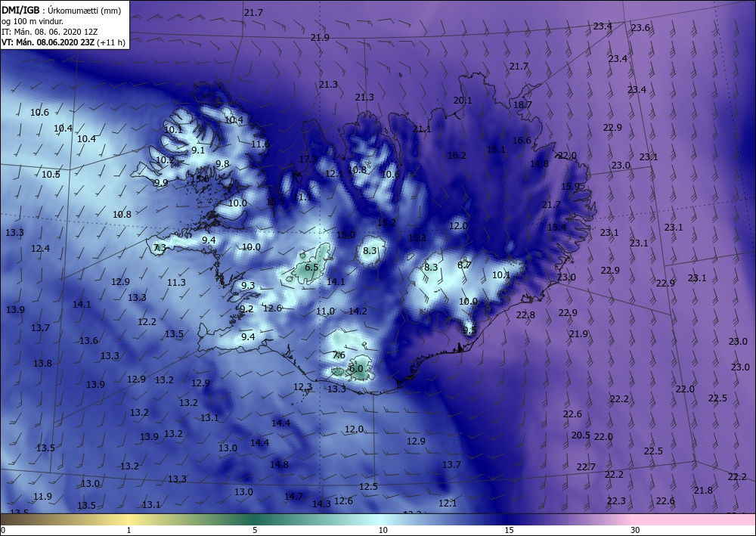Click the map value 9.3
Image resolution: width=756 pixels, height=536 pixels.
click(248, 285)
